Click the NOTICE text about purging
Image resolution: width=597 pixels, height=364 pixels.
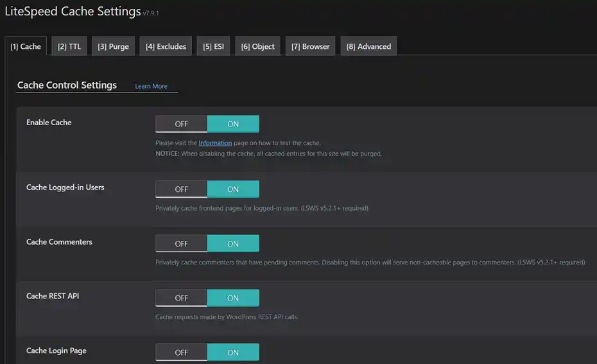[268, 153]
